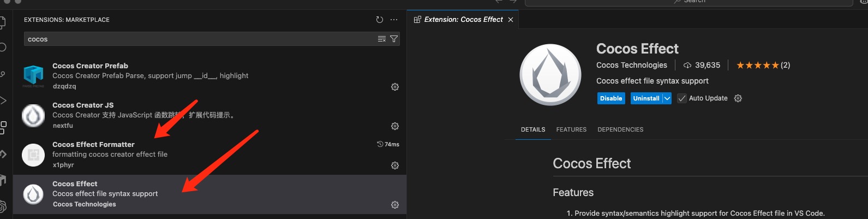Clear extensions search results icon
This screenshot has width=868, height=219.
click(x=382, y=39)
